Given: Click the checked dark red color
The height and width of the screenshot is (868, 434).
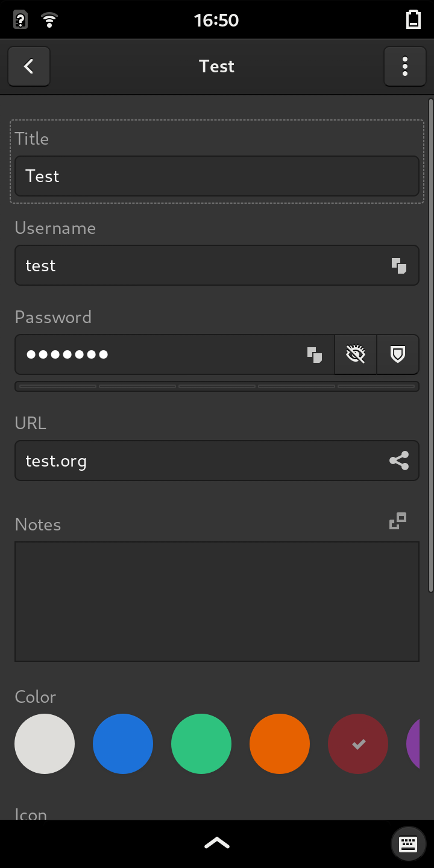Looking at the screenshot, I should coord(358,744).
